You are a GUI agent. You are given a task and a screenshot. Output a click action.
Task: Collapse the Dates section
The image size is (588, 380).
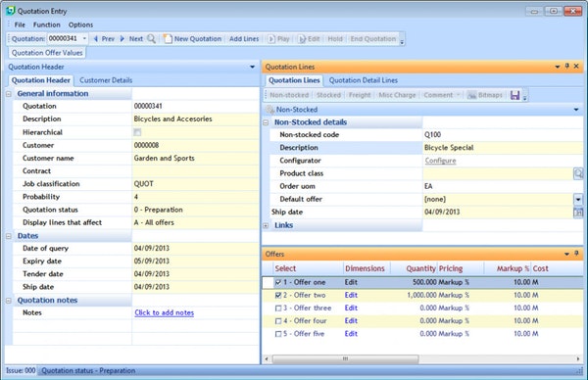(x=9, y=236)
